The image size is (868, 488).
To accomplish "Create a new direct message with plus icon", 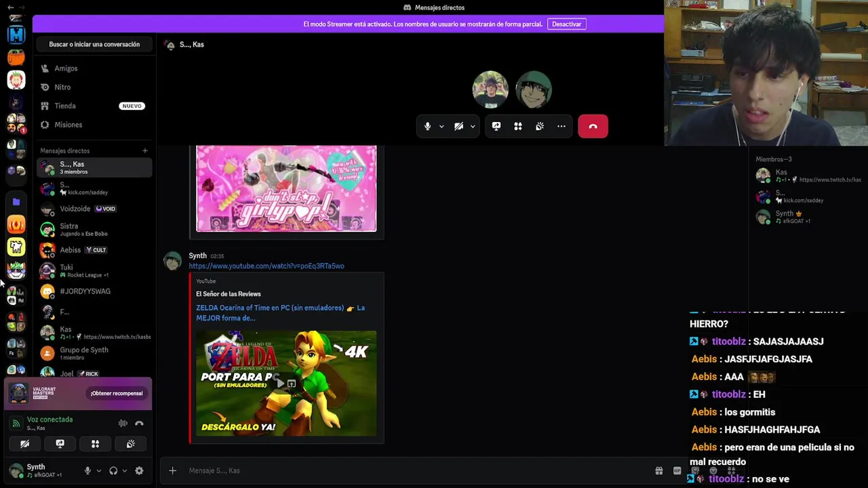I will [144, 150].
